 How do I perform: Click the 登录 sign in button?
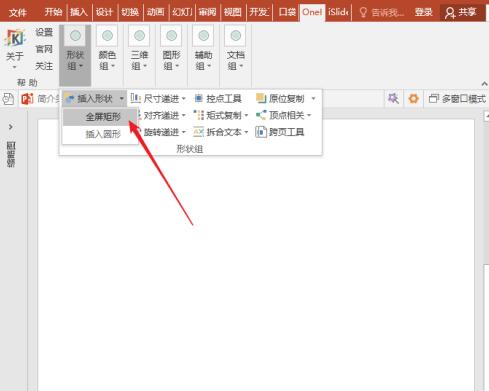424,12
